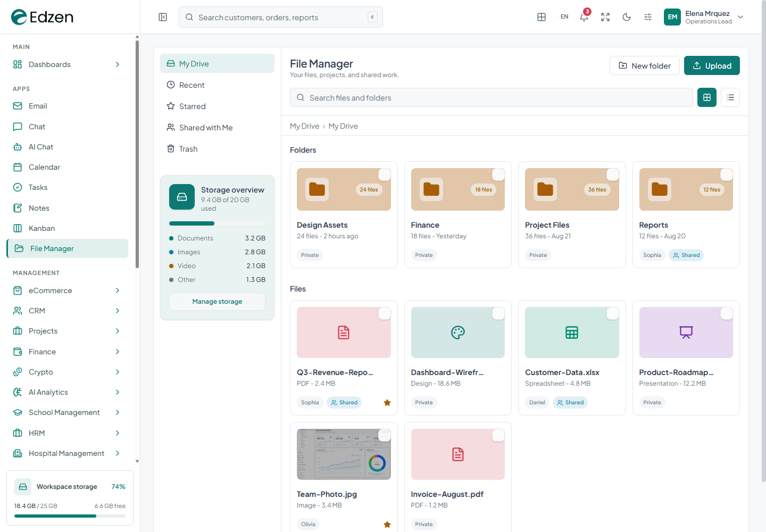Check the Invoice-August.pdf checkbox
766x532 pixels.
tap(498, 435)
